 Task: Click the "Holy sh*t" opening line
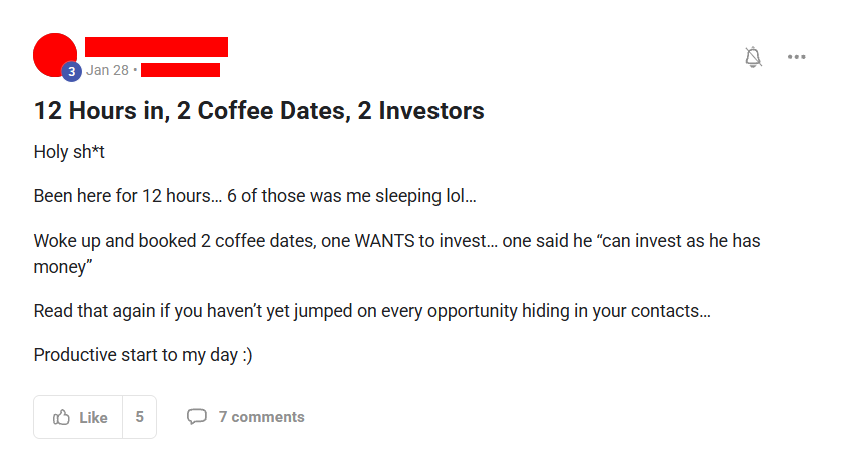tap(69, 152)
